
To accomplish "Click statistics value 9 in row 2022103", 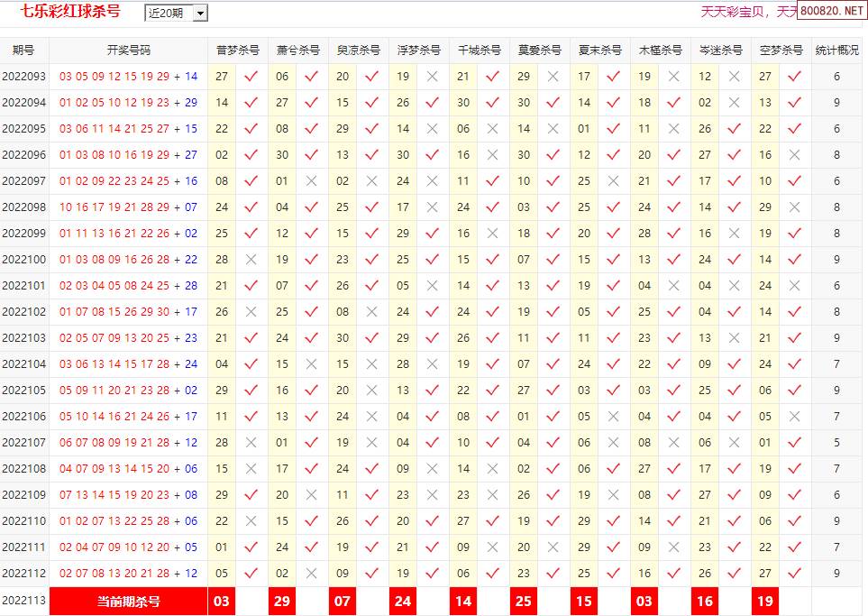I will click(837, 338).
